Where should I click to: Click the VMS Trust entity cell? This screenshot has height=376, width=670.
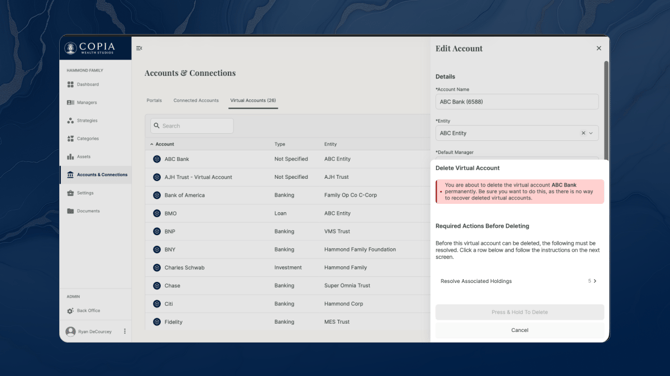(x=337, y=231)
